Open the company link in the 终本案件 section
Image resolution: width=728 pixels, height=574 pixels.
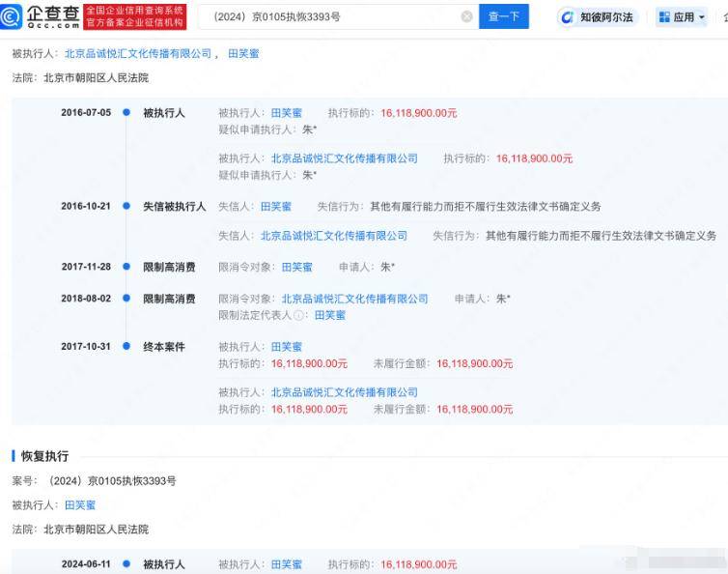pos(344,392)
